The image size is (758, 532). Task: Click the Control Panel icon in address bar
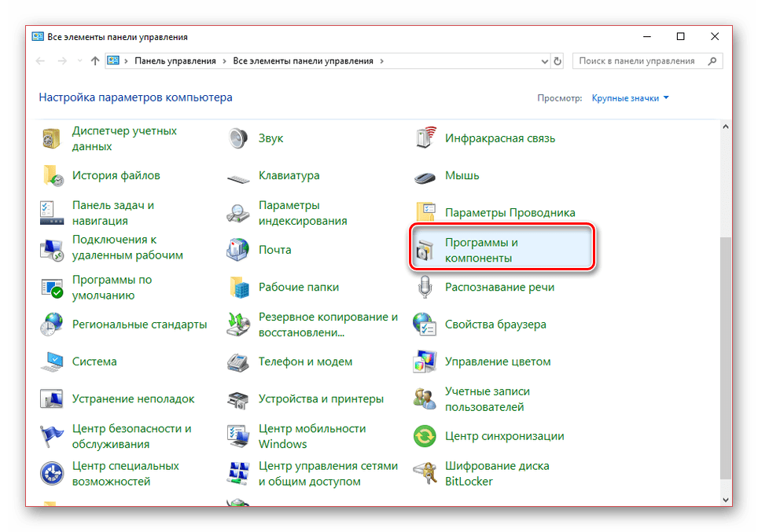point(113,61)
